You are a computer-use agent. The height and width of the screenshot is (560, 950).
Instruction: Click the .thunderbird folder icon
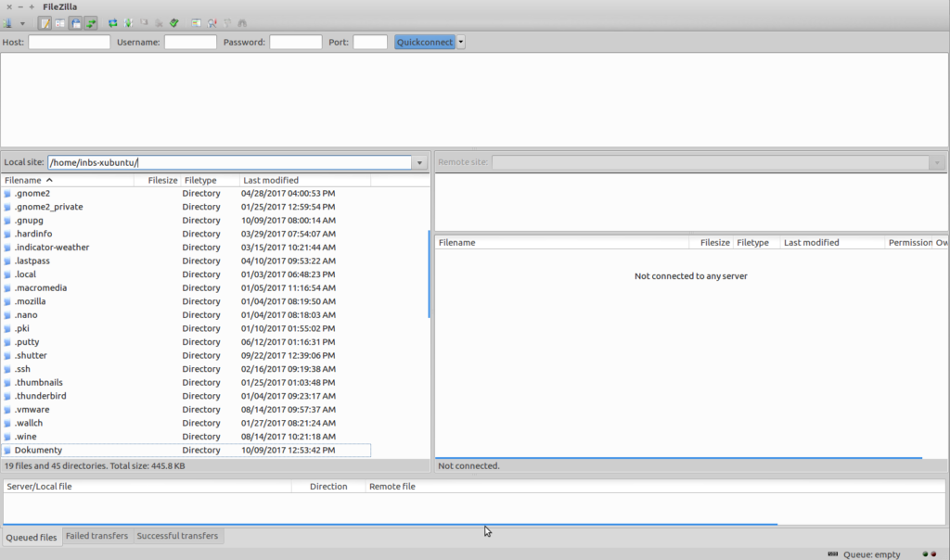[x=7, y=396]
